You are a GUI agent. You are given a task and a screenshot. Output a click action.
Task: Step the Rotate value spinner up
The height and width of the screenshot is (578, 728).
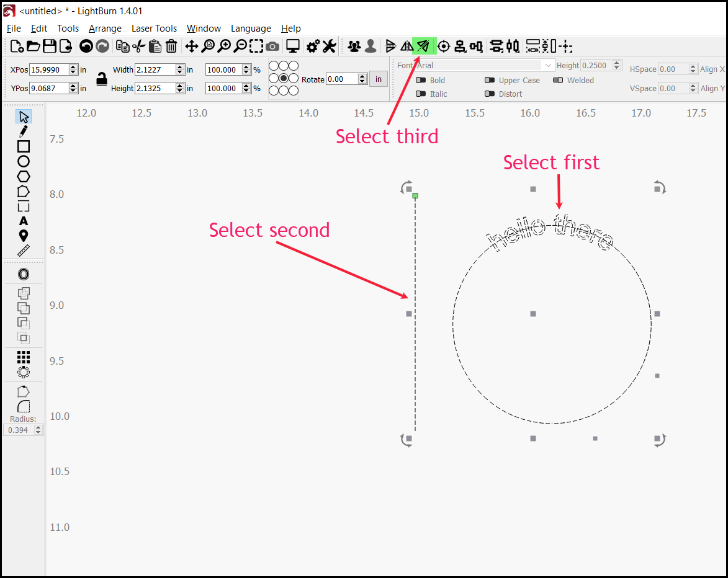click(x=362, y=76)
